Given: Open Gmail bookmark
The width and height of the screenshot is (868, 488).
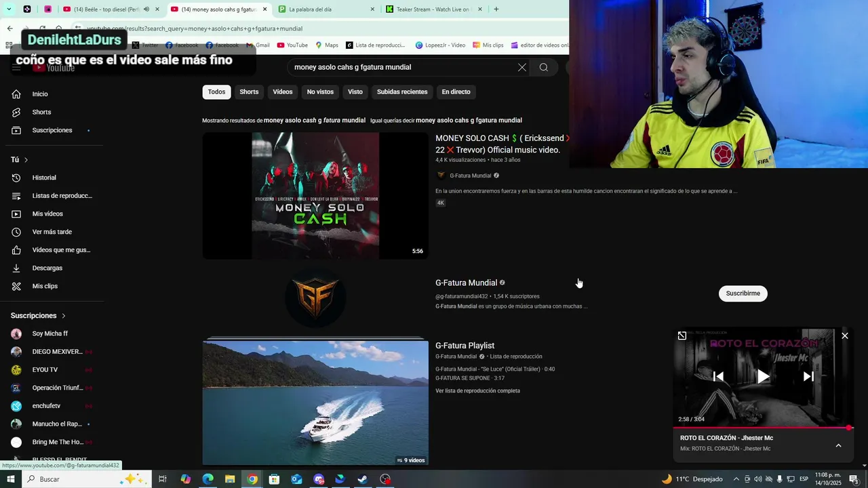Looking at the screenshot, I should tap(258, 45).
